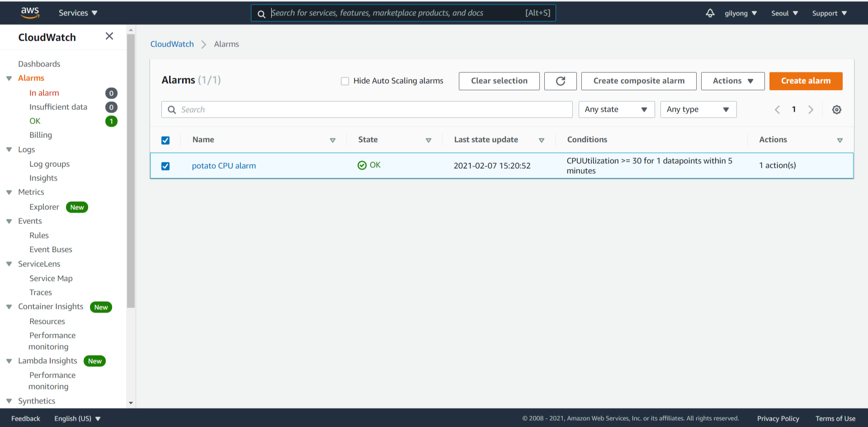
Task: Collapse the Container Insights section triangle
Action: coord(9,307)
